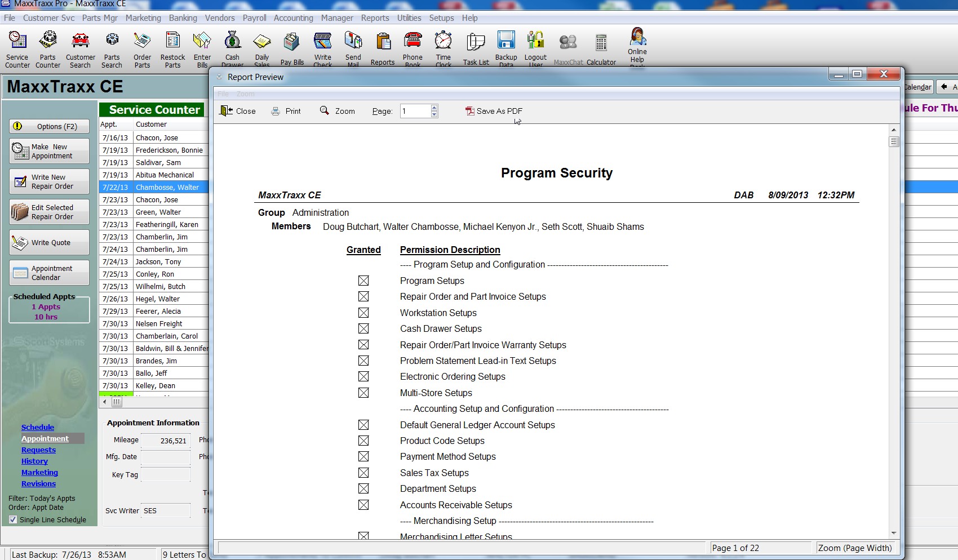This screenshot has width=958, height=560.
Task: Open the File menu in main menu bar
Action: click(10, 18)
